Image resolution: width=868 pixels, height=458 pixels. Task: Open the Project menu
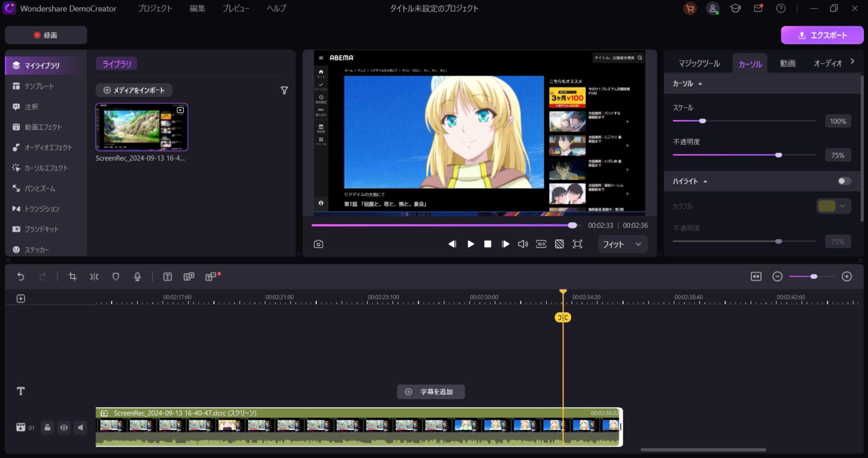(155, 8)
